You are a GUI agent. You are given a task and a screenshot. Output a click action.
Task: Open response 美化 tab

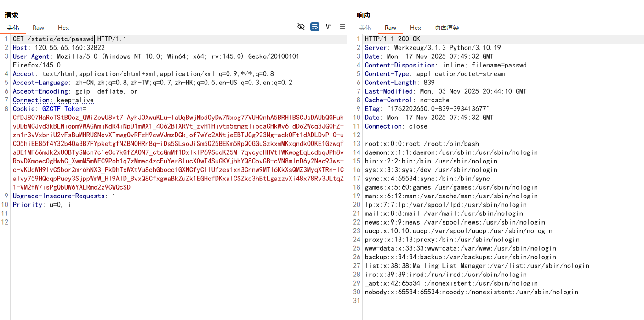365,28
